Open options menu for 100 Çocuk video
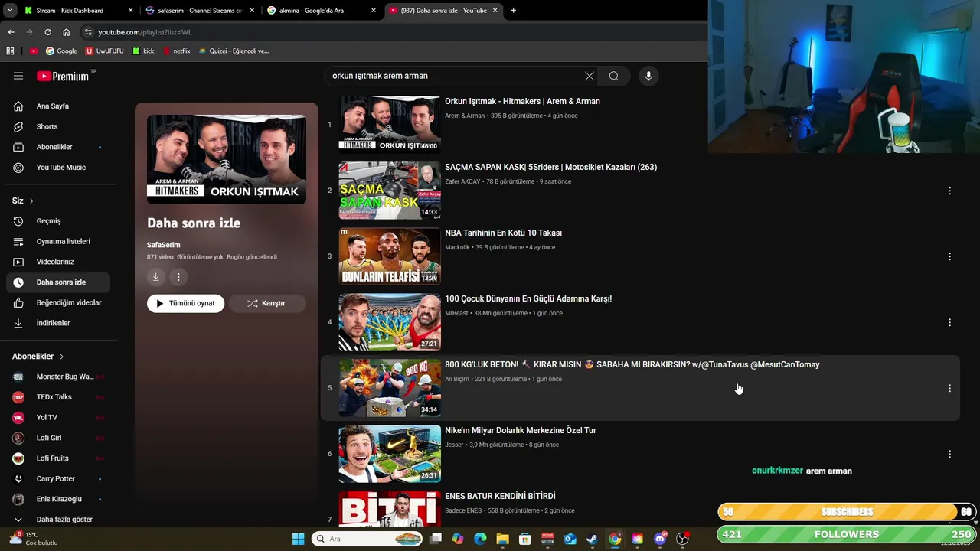Image resolution: width=980 pixels, height=551 pixels. pos(949,322)
